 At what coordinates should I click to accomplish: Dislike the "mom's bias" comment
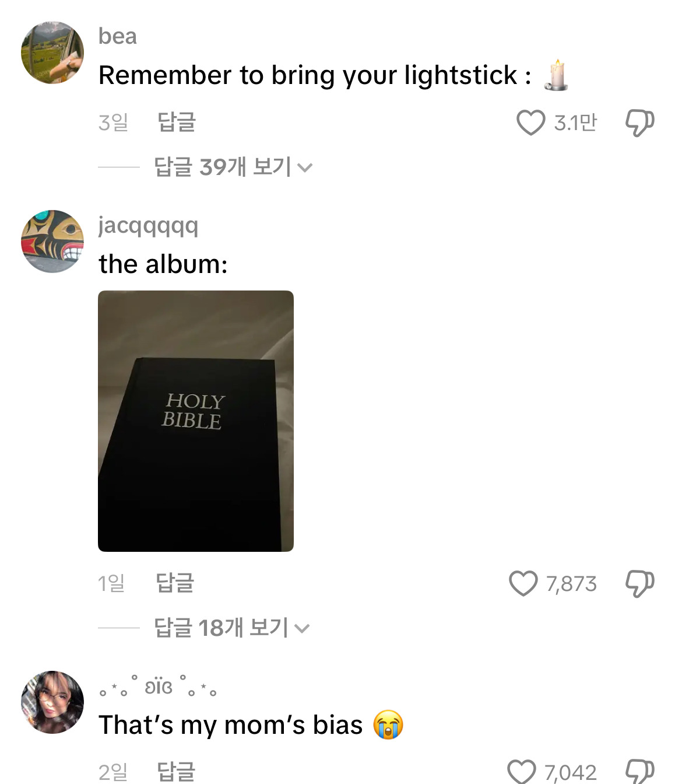point(639,772)
